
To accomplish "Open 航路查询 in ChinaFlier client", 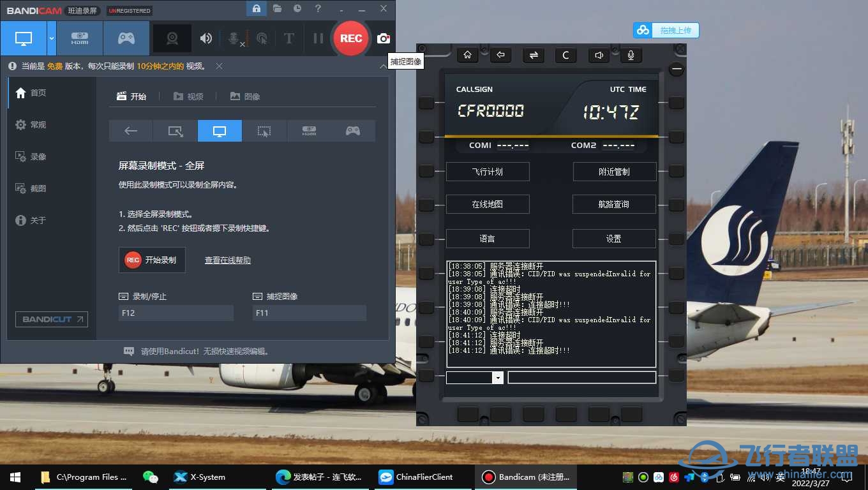I will click(614, 204).
